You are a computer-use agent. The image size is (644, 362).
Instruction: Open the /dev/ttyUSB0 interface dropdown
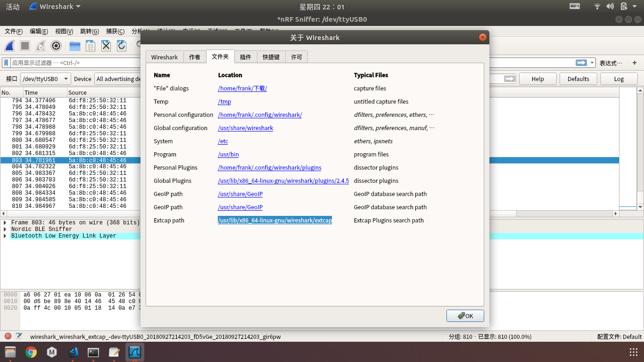tap(45, 79)
